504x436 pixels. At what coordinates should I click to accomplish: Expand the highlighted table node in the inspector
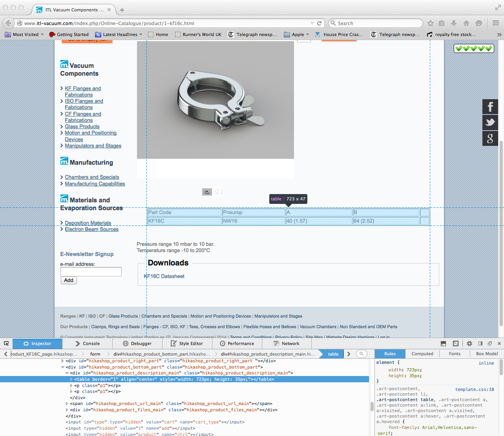click(x=71, y=379)
